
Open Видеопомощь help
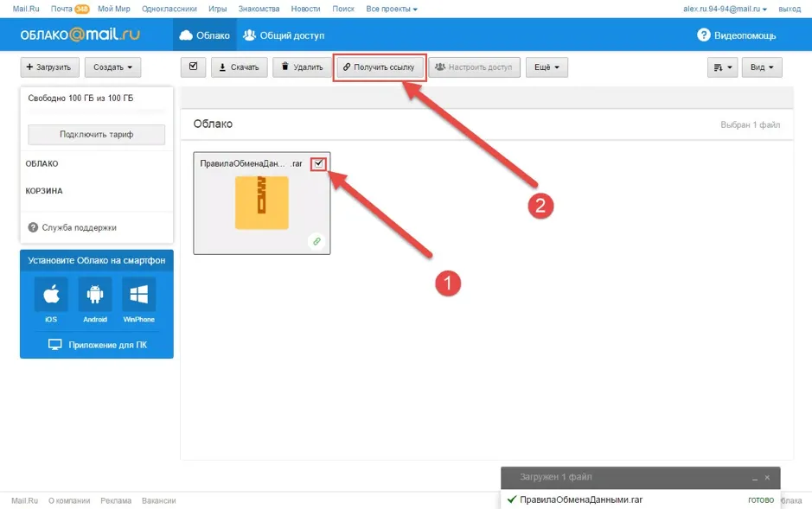click(x=737, y=35)
